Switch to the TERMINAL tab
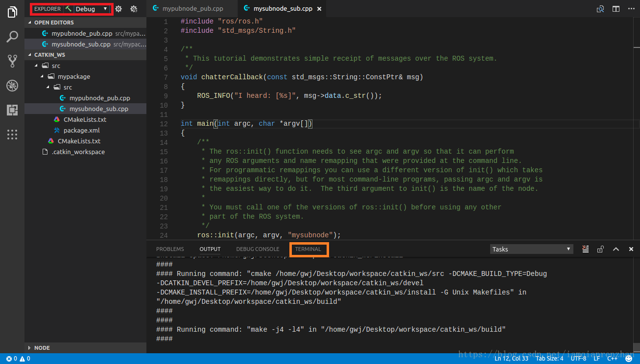Image resolution: width=640 pixels, height=364 pixels. [x=308, y=249]
